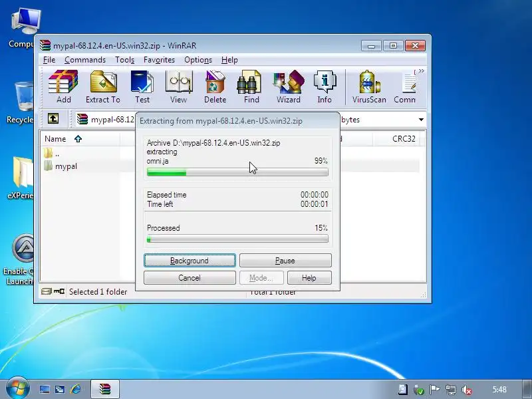Image resolution: width=532 pixels, height=399 pixels.
Task: Click the Processed total progress bar
Action: pos(237,239)
